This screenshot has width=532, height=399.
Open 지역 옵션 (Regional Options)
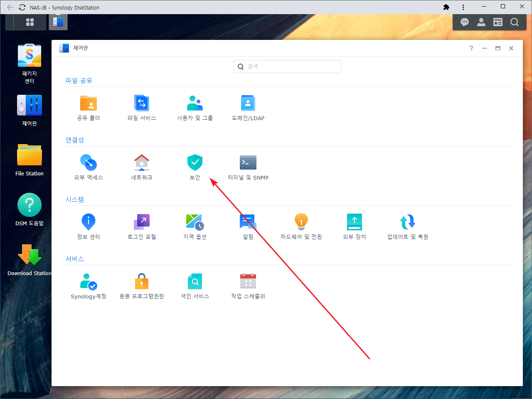point(195,227)
